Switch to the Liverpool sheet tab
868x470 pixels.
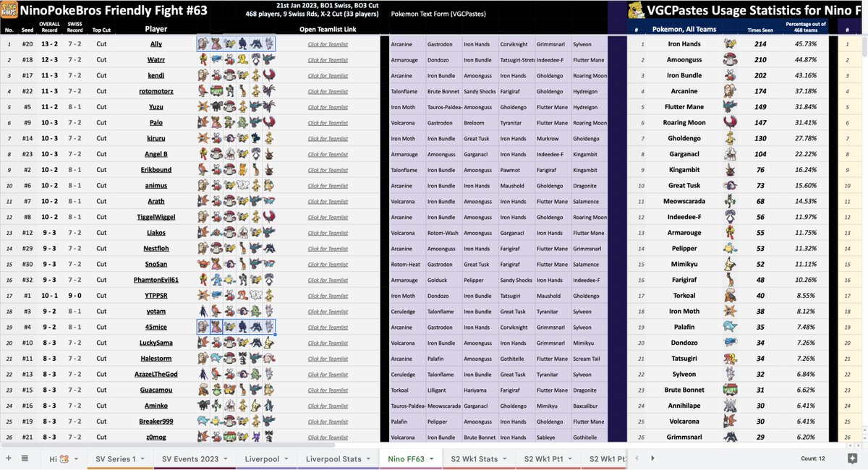(x=267, y=458)
